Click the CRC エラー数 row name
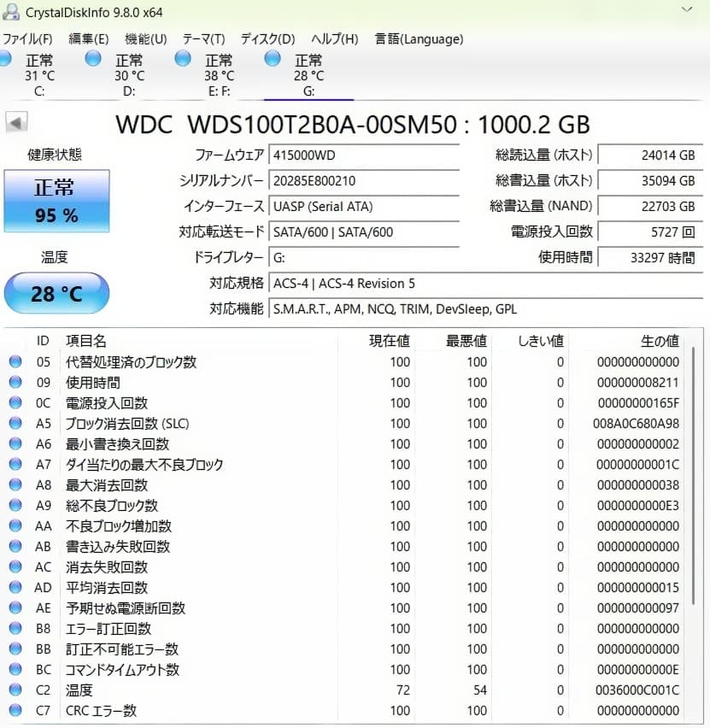 click(x=101, y=710)
